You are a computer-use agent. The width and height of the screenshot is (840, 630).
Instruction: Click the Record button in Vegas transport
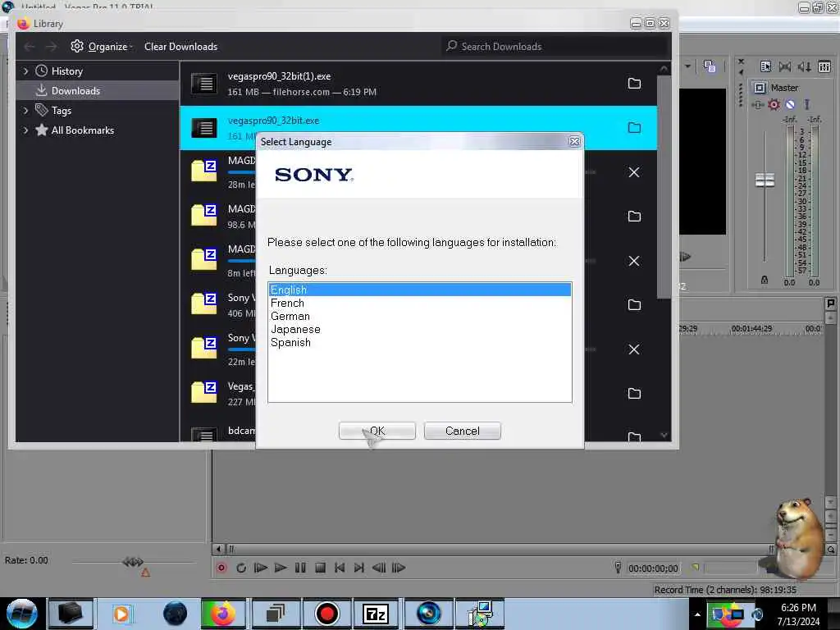(x=221, y=568)
